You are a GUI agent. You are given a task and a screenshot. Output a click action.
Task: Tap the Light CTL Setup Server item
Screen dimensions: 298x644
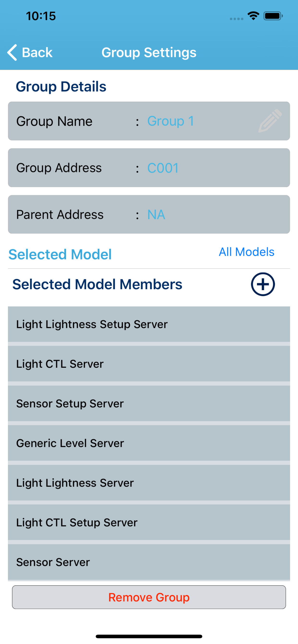tap(149, 523)
